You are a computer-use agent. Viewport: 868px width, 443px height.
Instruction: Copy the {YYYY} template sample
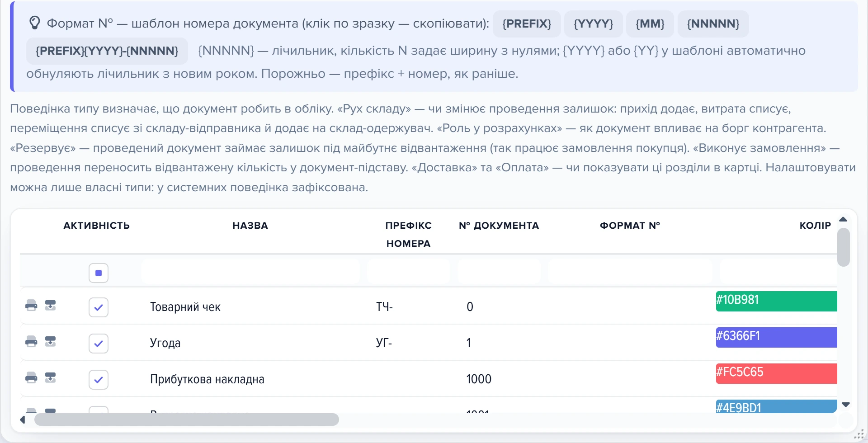[x=594, y=24]
